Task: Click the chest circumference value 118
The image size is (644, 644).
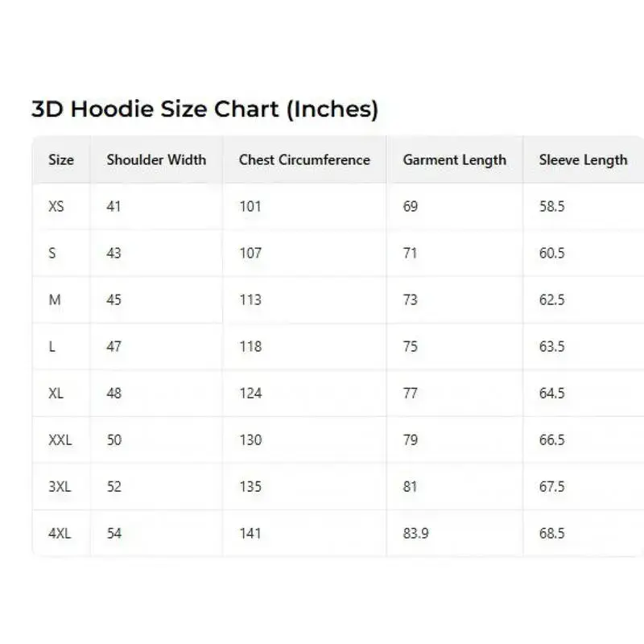Action: [x=250, y=346]
